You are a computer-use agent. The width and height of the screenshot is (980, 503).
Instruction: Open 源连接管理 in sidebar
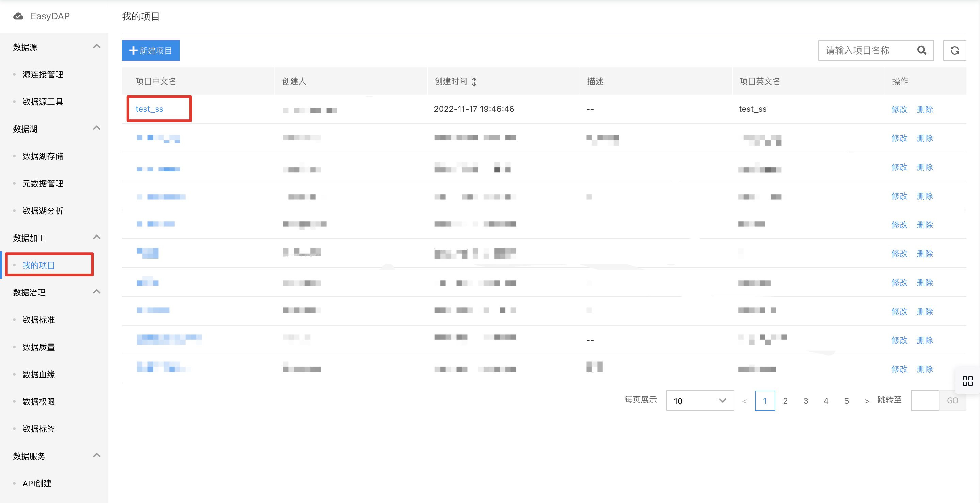click(x=43, y=75)
